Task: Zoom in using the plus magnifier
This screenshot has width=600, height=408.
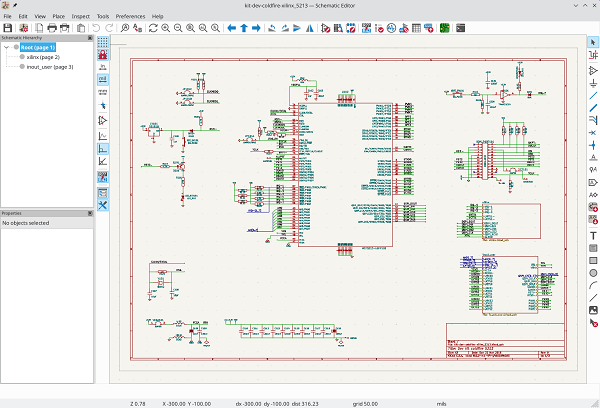Action: [166, 28]
